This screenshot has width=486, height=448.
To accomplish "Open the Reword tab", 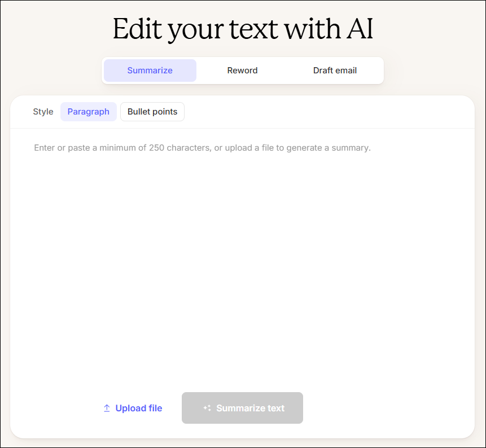I will tap(242, 71).
